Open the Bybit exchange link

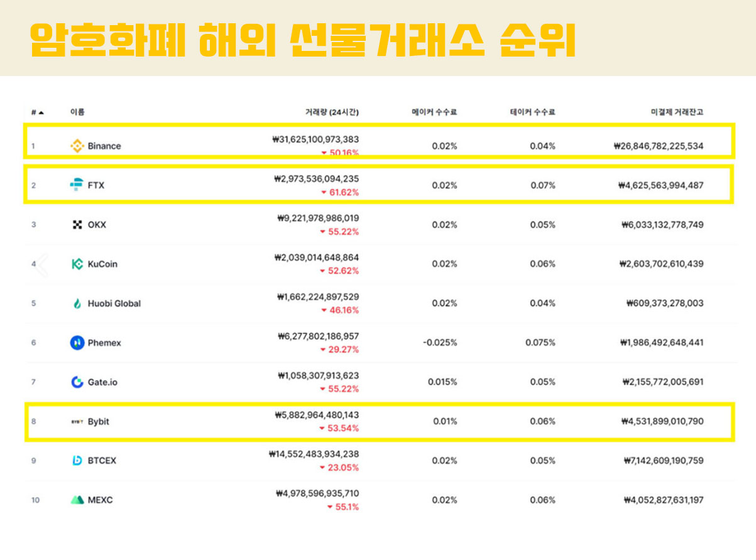point(99,422)
